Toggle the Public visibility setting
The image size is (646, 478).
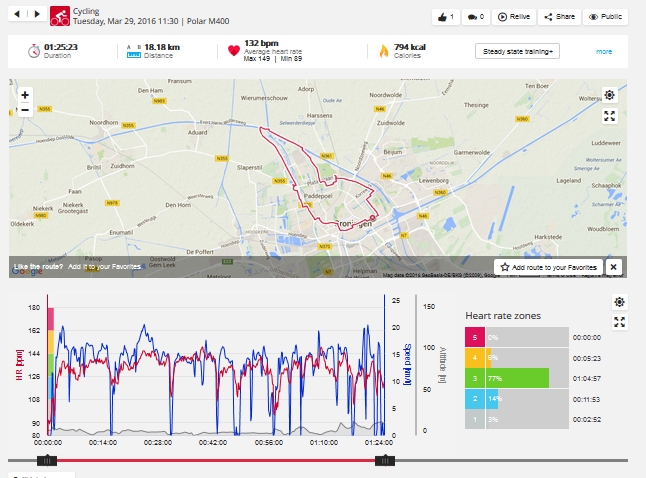(607, 17)
